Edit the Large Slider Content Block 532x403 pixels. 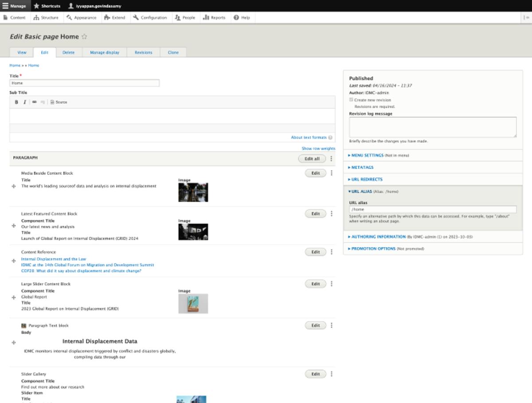pyautogui.click(x=316, y=284)
